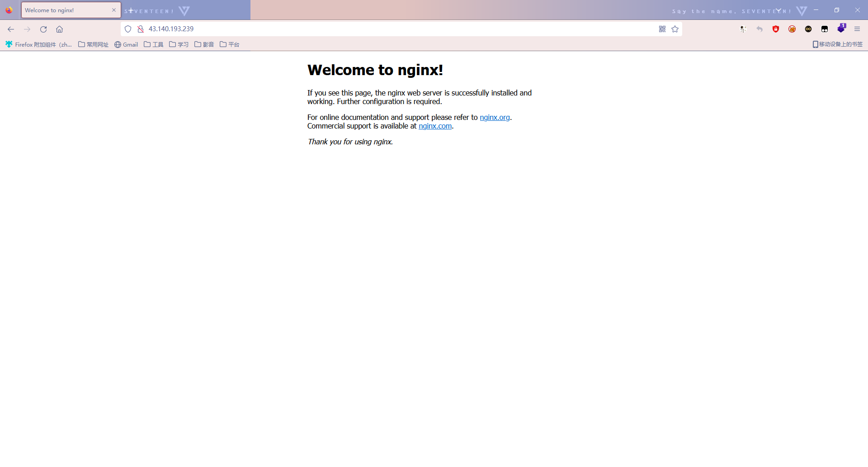This screenshot has height=467, width=868.
Task: Open the Tampermonkey extension icon
Action: click(825, 29)
